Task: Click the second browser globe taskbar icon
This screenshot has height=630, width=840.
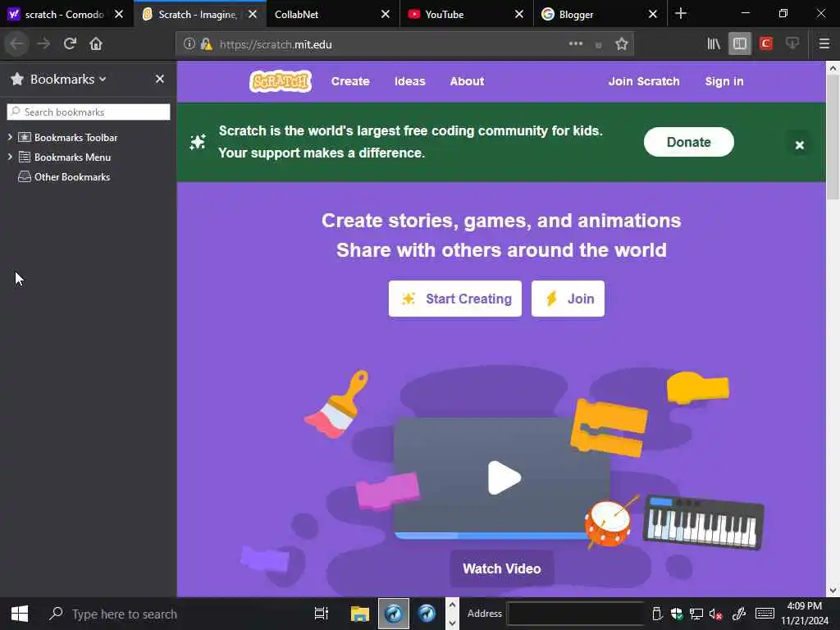Action: pyautogui.click(x=427, y=614)
